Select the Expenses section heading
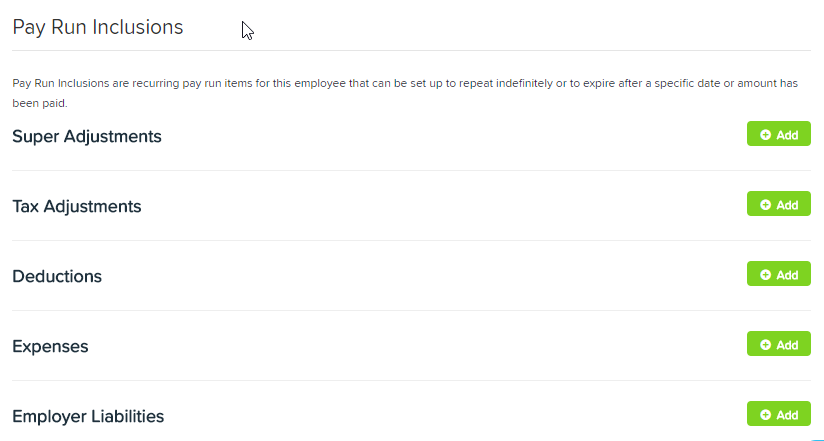The image size is (824, 441). pyautogui.click(x=50, y=347)
